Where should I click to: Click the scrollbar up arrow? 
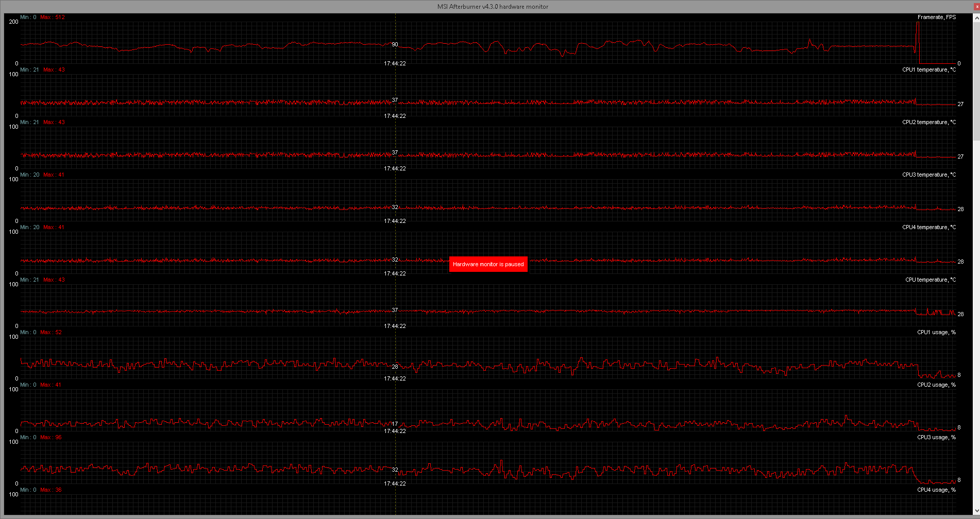click(x=976, y=18)
